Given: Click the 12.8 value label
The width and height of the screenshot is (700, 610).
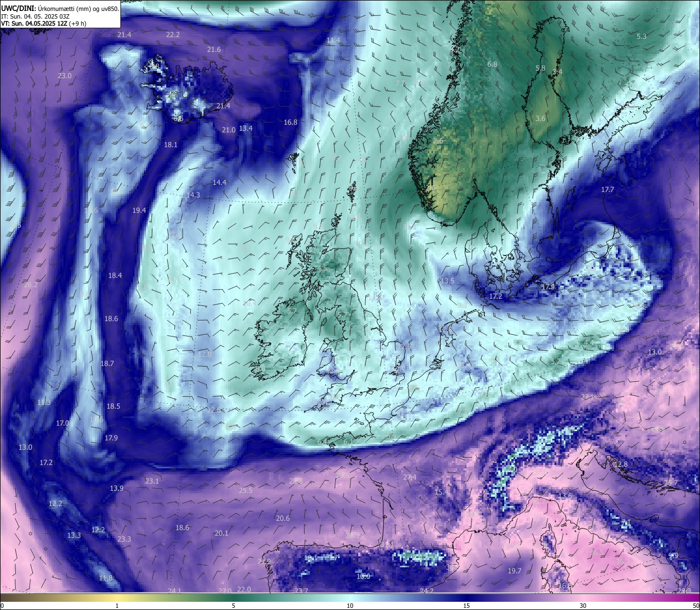Looking at the screenshot, I should [621, 464].
